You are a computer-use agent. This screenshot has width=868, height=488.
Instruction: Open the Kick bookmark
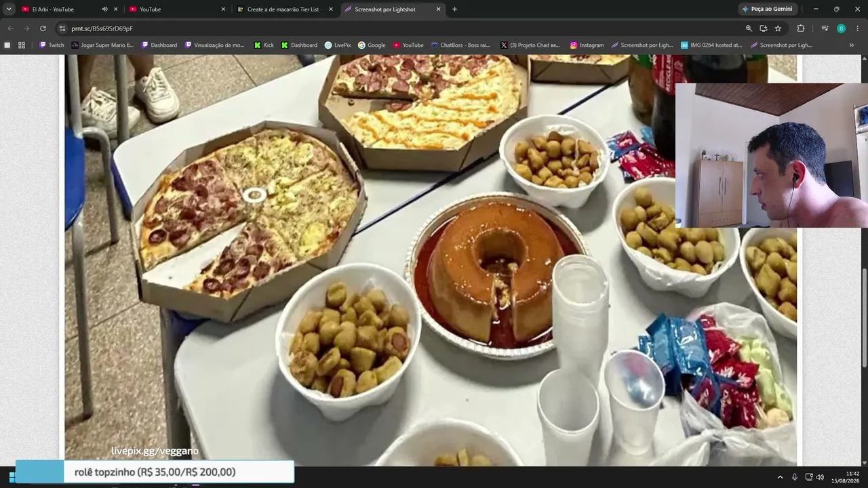pyautogui.click(x=264, y=45)
